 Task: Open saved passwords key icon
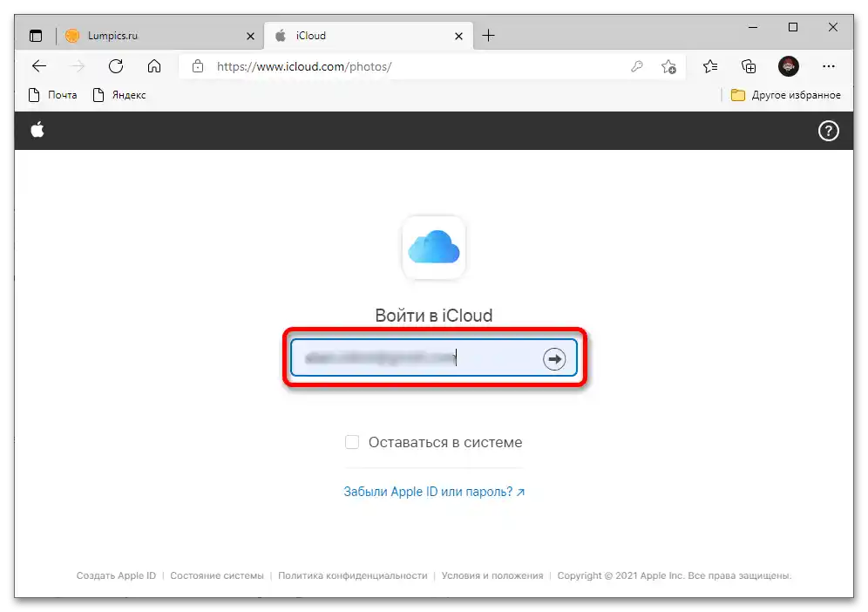pyautogui.click(x=636, y=66)
